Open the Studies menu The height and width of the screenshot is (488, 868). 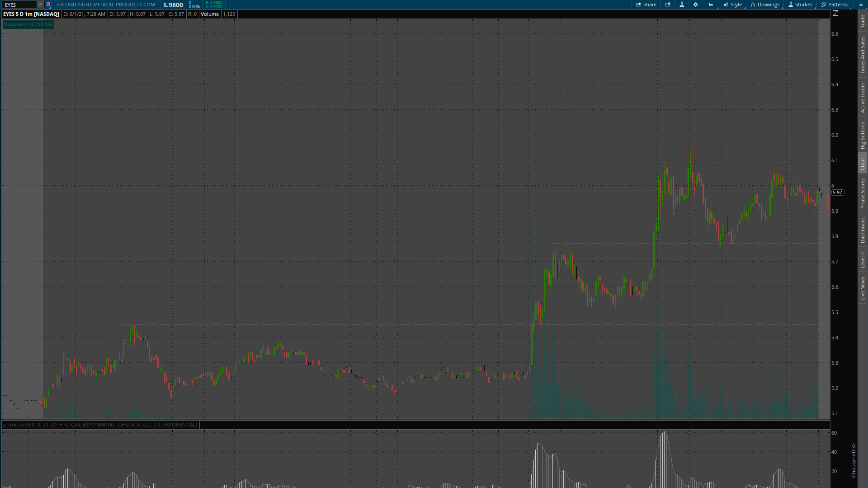pyautogui.click(x=800, y=5)
